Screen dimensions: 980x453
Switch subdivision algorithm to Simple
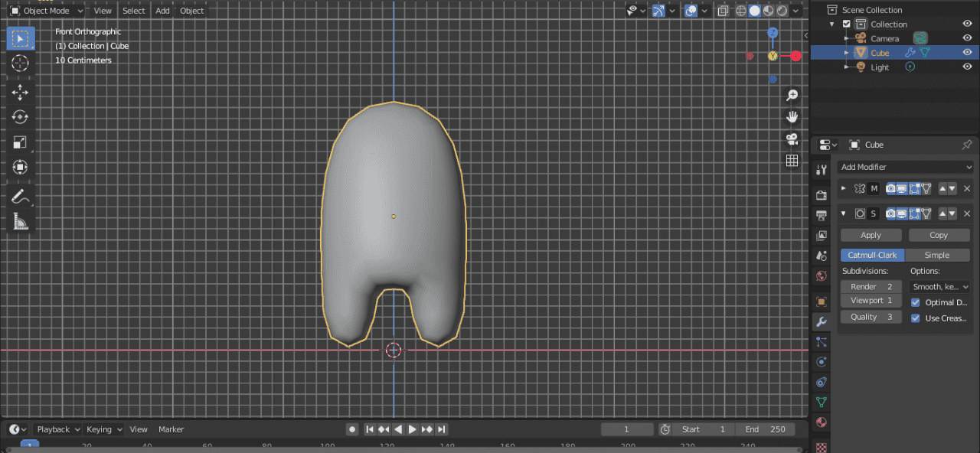939,255
